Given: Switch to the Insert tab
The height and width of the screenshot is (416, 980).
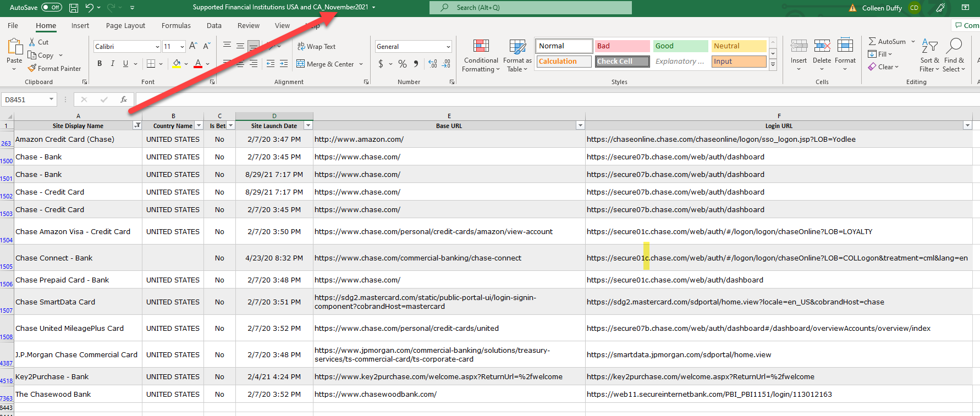Looking at the screenshot, I should [80, 25].
